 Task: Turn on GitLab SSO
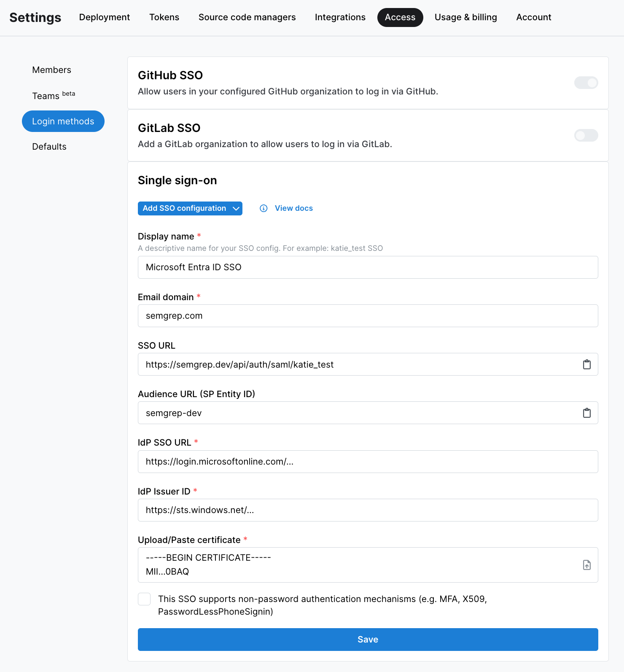point(586,135)
